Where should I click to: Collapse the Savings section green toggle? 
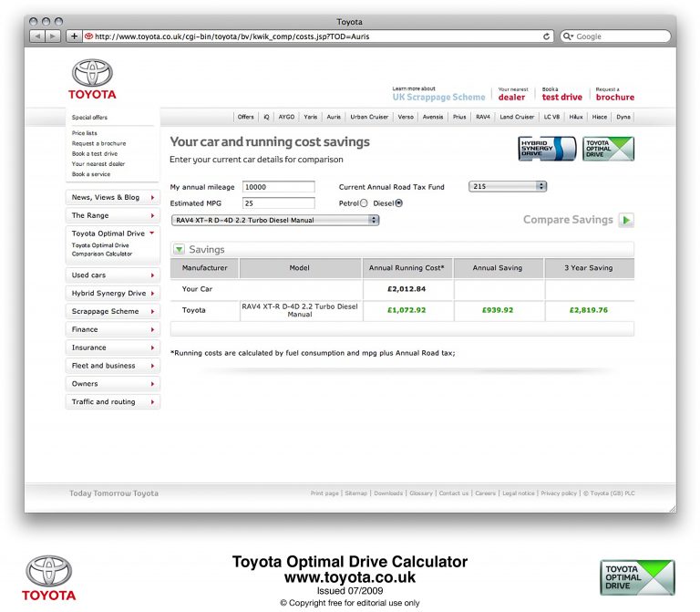click(180, 249)
